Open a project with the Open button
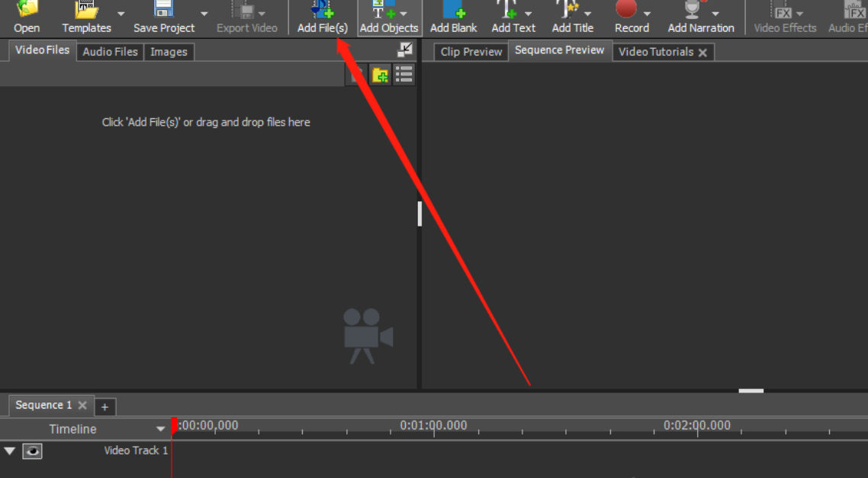Image resolution: width=868 pixels, height=478 pixels. pyautogui.click(x=27, y=18)
